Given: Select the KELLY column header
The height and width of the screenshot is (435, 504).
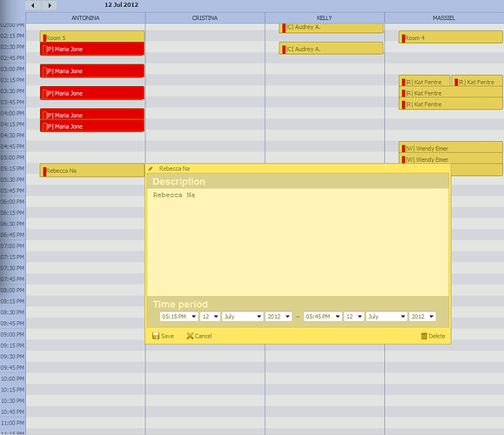Looking at the screenshot, I should point(325,18).
